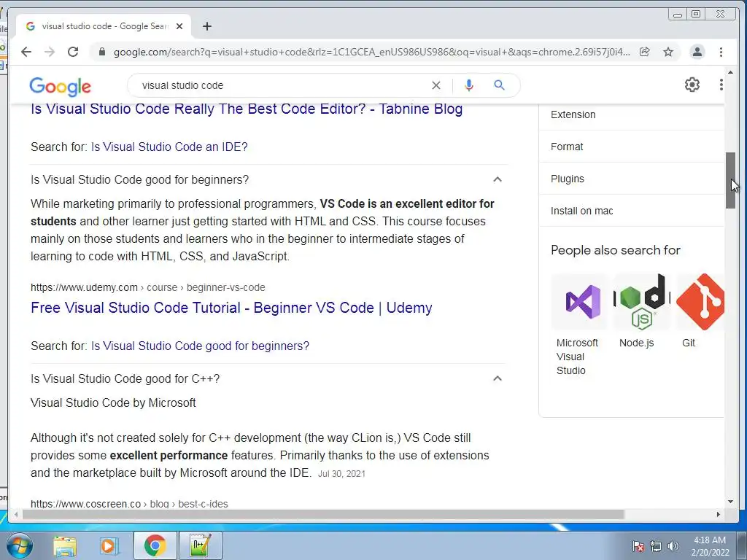Open the Udemy Beginner VS Code tutorial
This screenshot has width=747, height=560.
pos(231,308)
